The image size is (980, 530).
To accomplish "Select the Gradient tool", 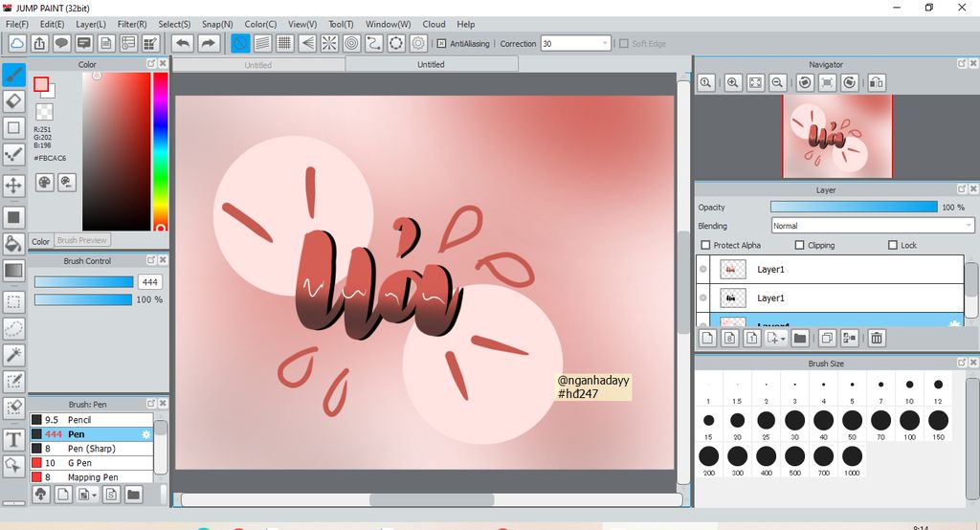I will coord(13,272).
